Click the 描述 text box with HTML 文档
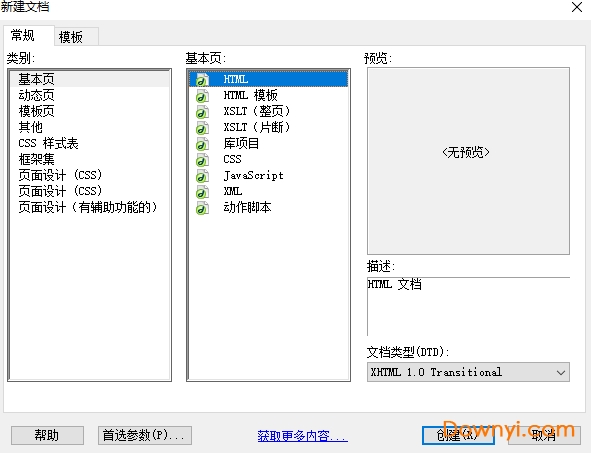This screenshot has width=591, height=453. 468,306
